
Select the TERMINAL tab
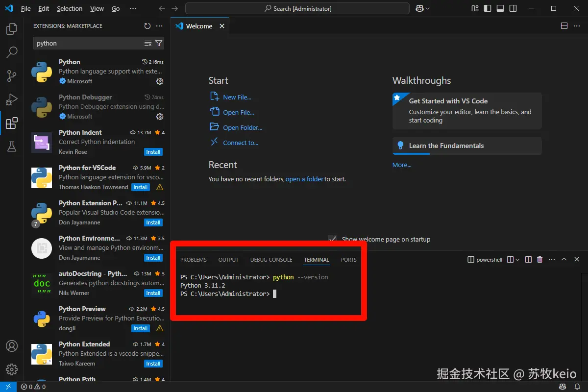tap(317, 260)
